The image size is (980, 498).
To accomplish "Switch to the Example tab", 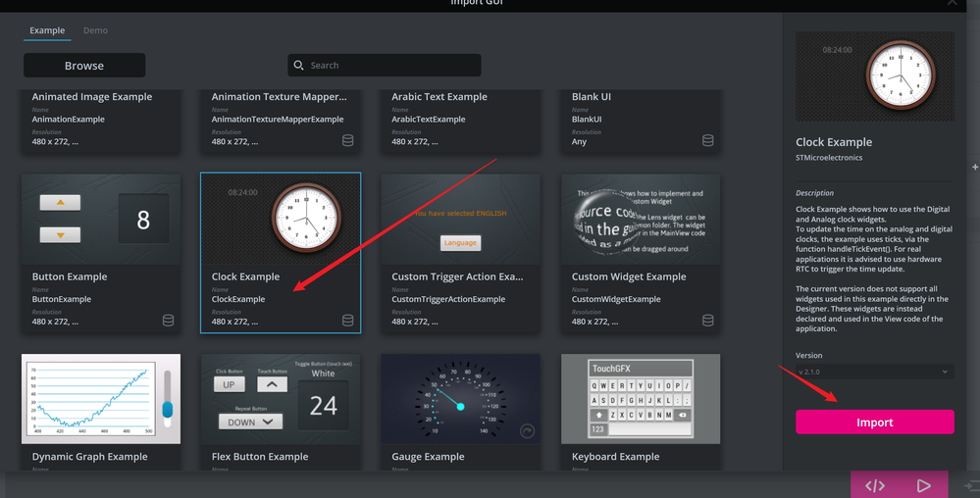I will click(x=47, y=30).
